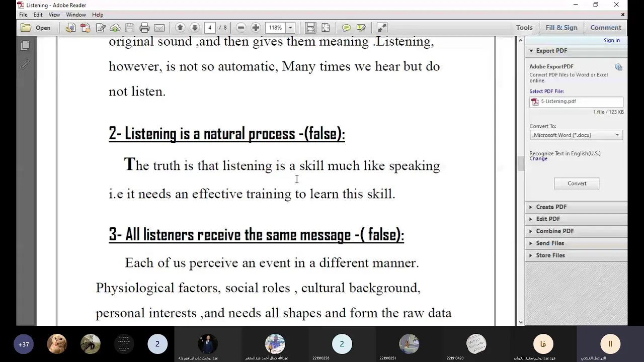This screenshot has height=362, width=644.
Task: Click the Save file floppy icon
Action: [130, 28]
